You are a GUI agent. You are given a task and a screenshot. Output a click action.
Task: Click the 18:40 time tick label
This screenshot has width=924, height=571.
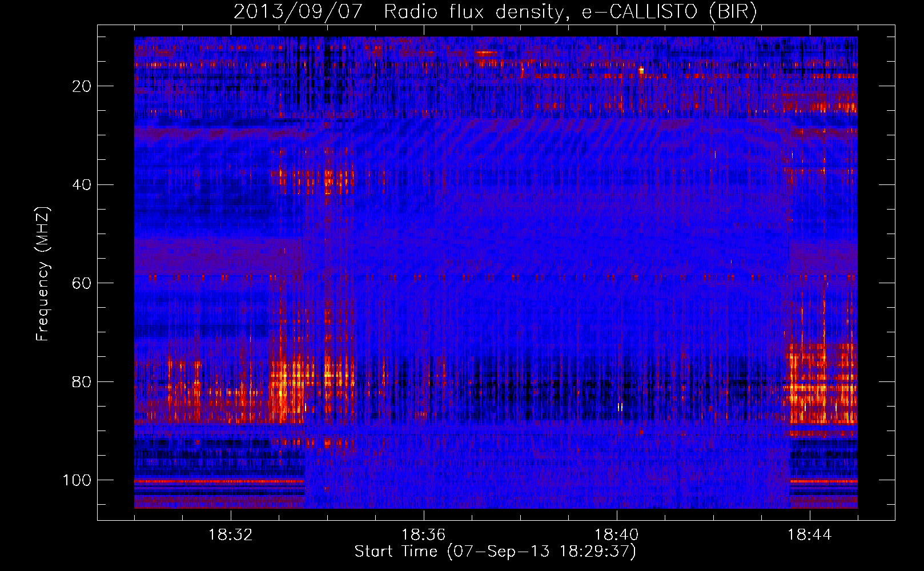pos(617,535)
